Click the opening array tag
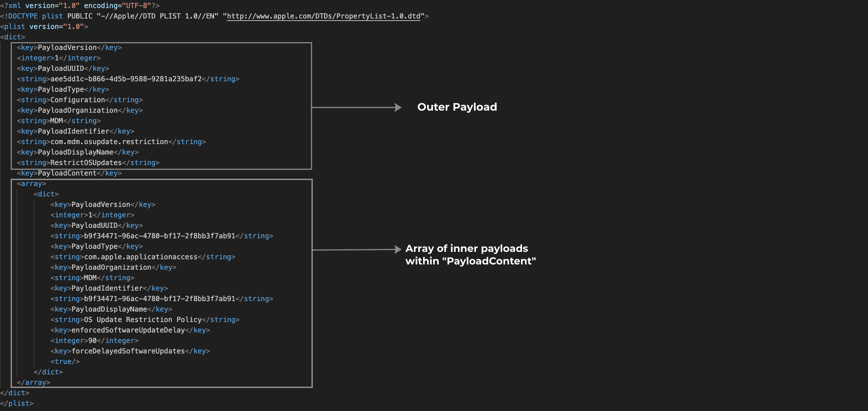 click(x=31, y=184)
